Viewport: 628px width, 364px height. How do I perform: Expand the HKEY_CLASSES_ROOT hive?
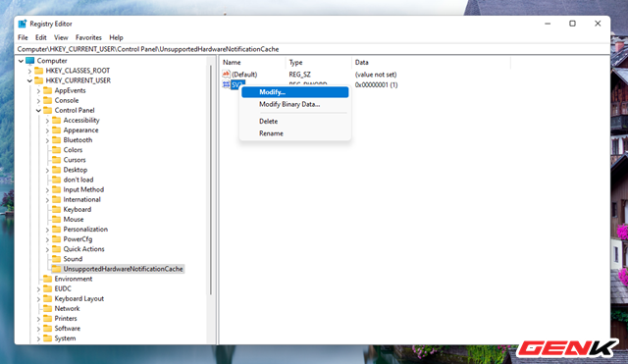[29, 71]
